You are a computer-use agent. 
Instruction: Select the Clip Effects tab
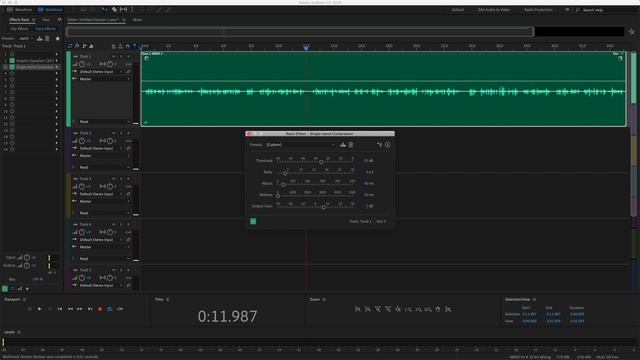tap(20, 29)
